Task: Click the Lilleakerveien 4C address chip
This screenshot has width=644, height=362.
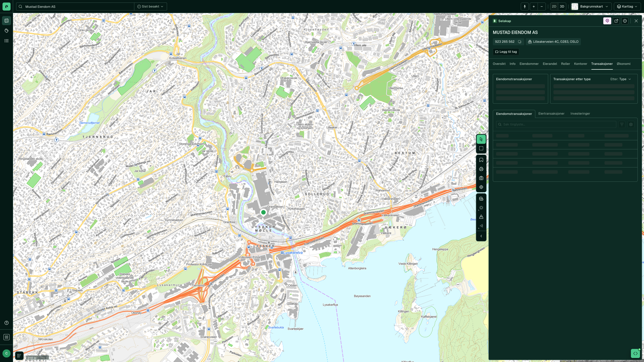Action: pos(553,42)
